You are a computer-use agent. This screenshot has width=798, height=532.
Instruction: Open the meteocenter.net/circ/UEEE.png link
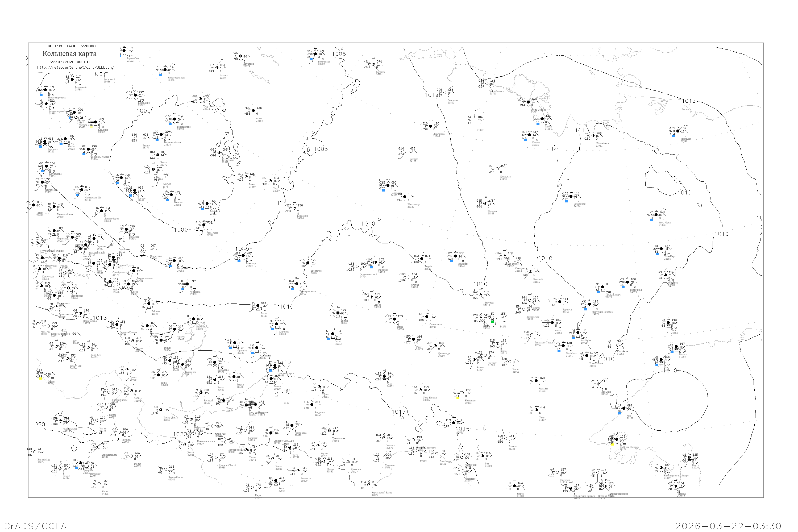[x=75, y=68]
